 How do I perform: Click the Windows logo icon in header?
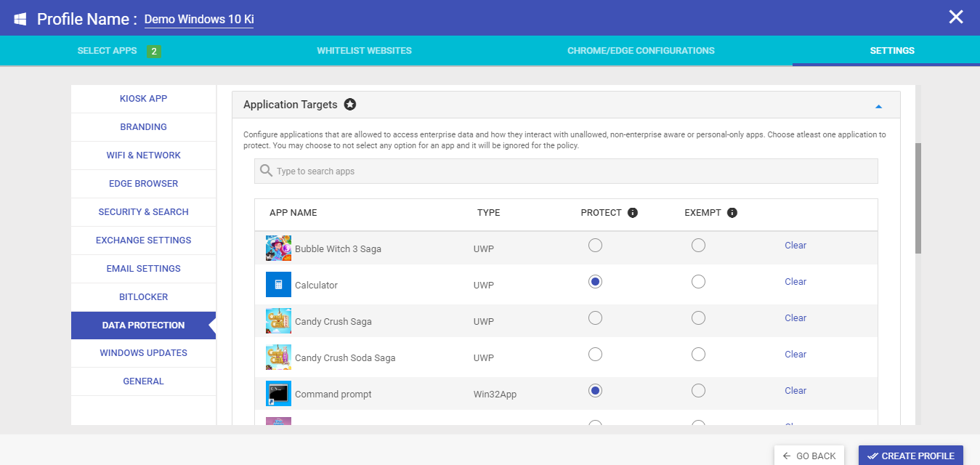tap(20, 18)
